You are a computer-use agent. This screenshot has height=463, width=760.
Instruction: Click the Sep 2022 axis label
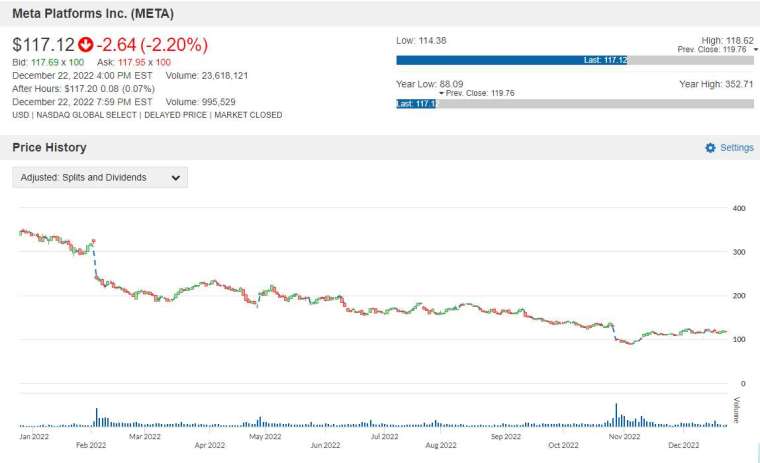click(506, 436)
